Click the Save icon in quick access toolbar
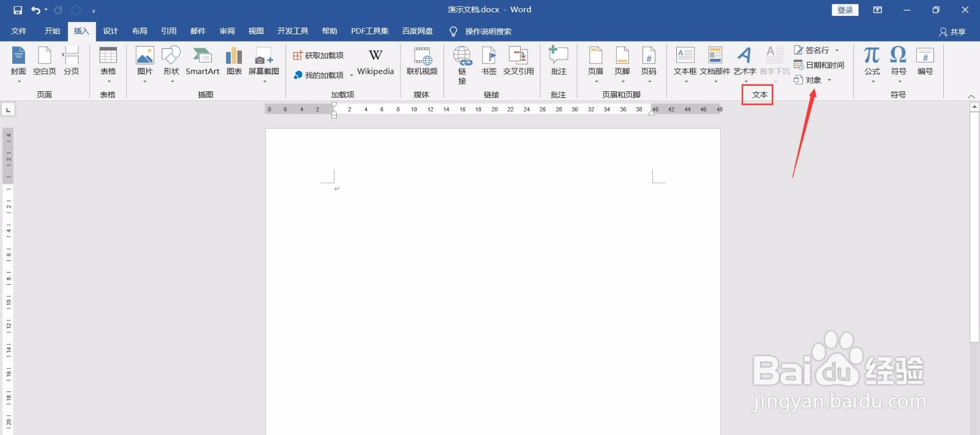 coord(18,10)
